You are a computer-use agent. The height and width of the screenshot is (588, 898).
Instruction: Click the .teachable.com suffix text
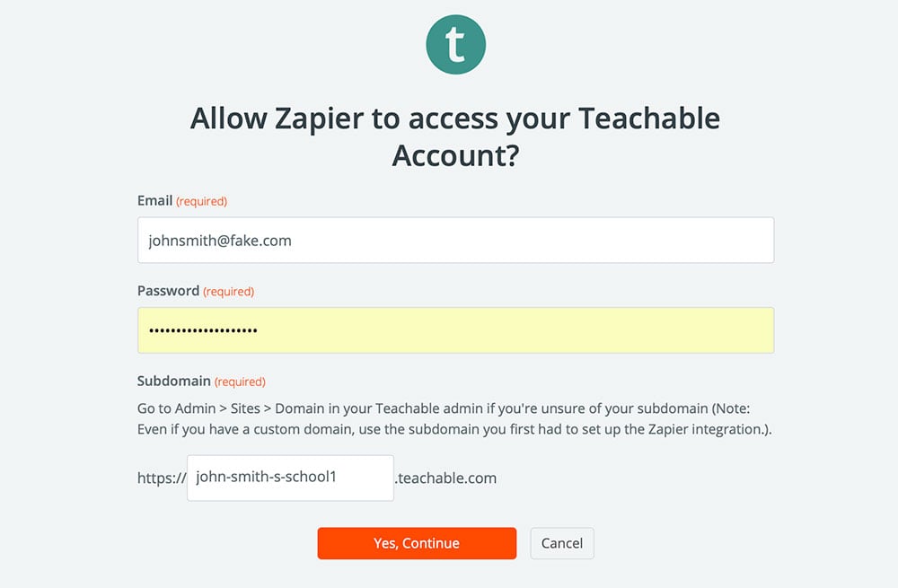pos(446,478)
